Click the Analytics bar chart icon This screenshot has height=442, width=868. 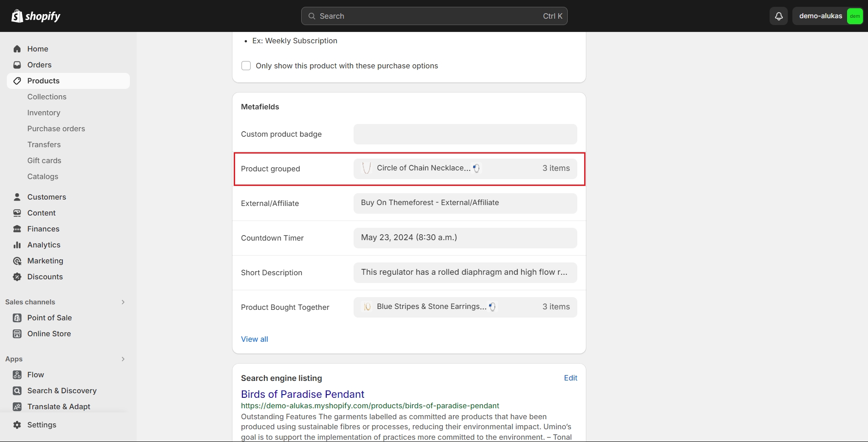click(x=17, y=245)
